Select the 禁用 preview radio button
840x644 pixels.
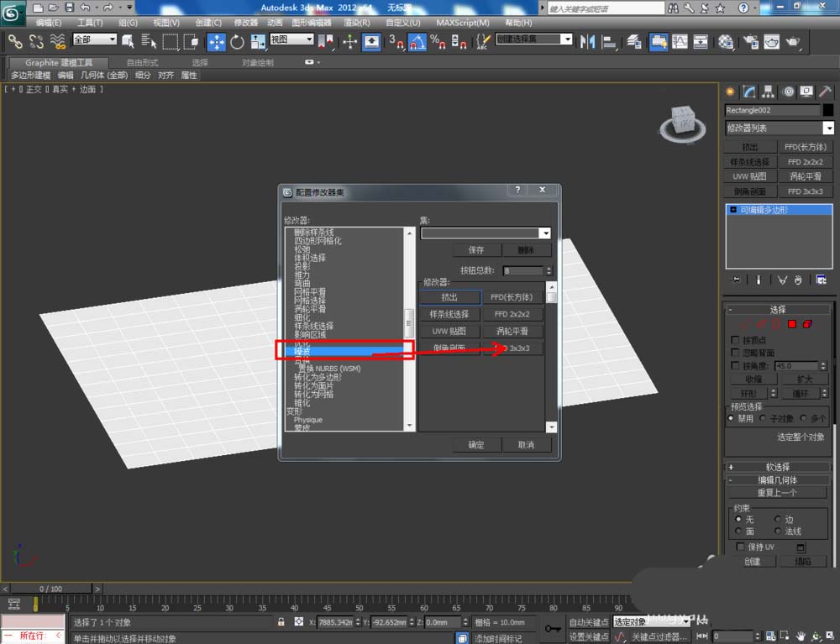click(x=732, y=418)
